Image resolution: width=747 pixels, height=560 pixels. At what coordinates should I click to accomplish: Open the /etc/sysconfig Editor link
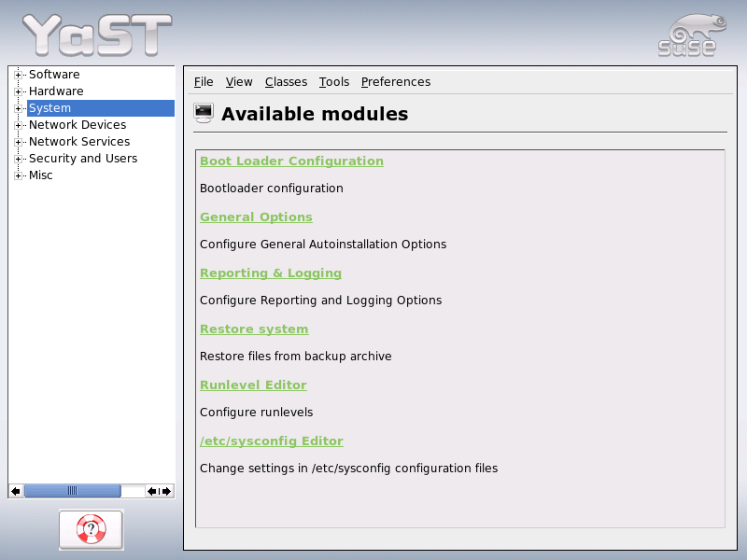[x=272, y=441]
